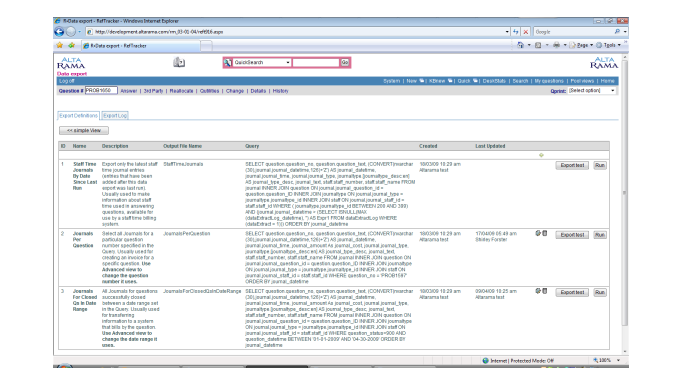Viewport: 679px width, 378px height.
Task: Click the icon next to Quick menu
Action: tap(475, 81)
